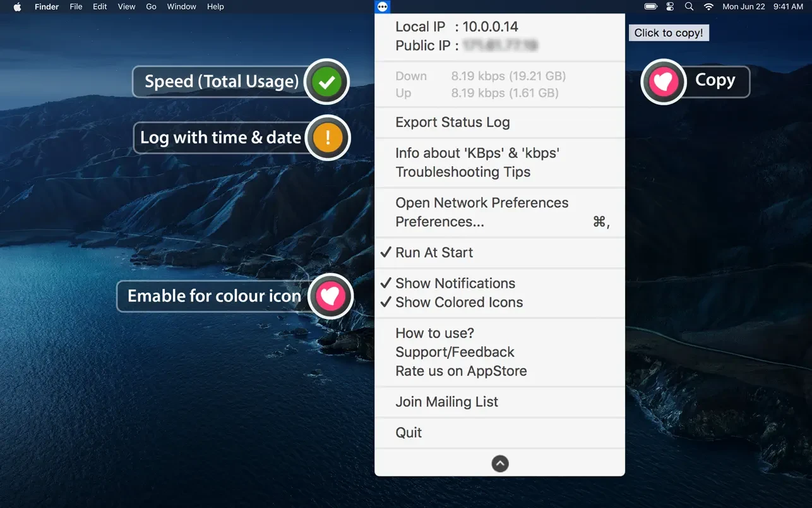This screenshot has height=508, width=812.
Task: Choose Open Network Preferences
Action: pos(499,203)
